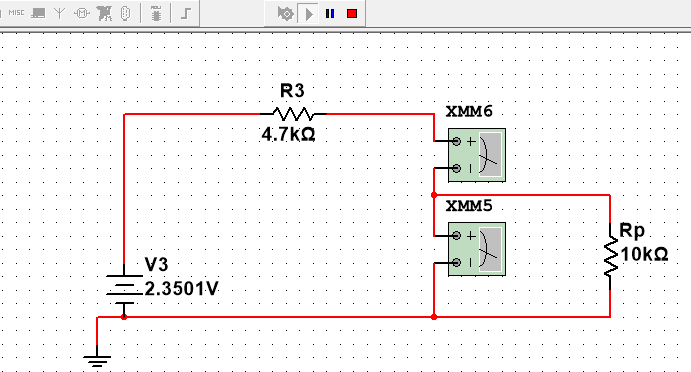
Task: Open the MCU chip components icon
Action: coord(156,13)
